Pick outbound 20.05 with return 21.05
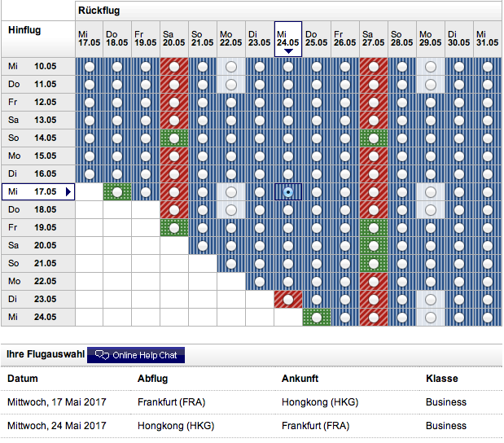 pos(203,245)
